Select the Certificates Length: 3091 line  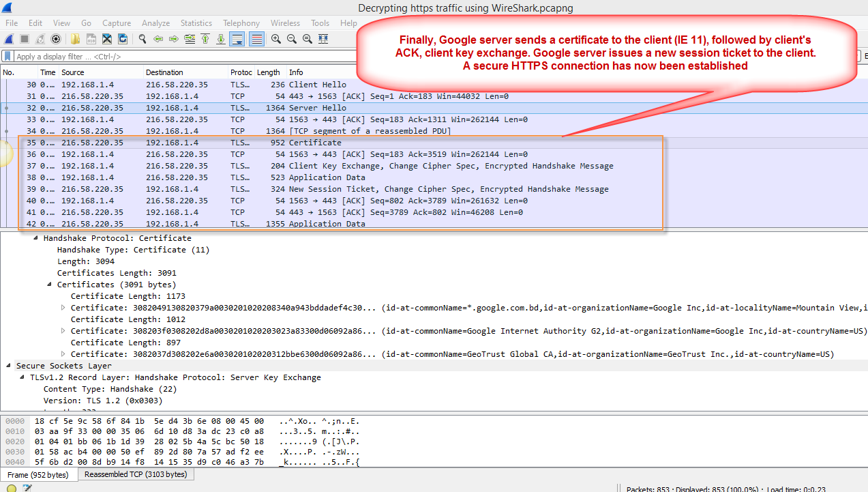117,273
